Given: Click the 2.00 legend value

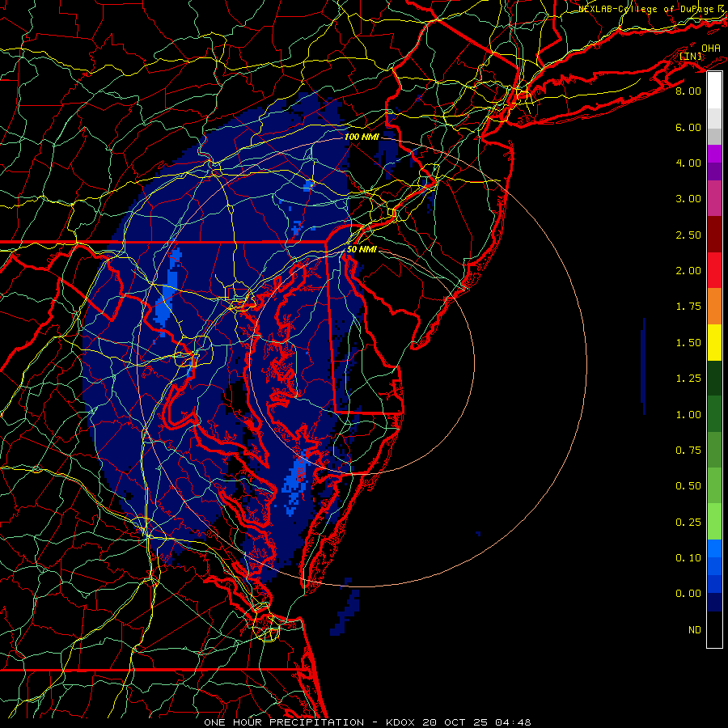Looking at the screenshot, I should click(688, 271).
